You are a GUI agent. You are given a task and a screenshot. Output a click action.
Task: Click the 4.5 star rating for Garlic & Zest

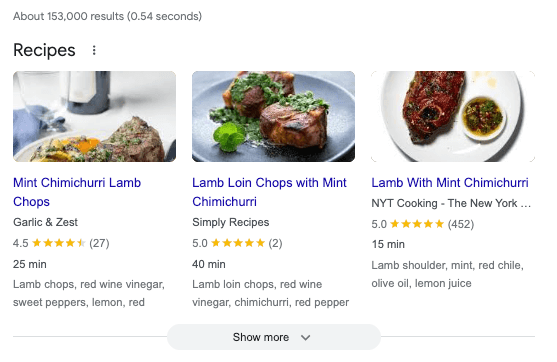click(61, 243)
